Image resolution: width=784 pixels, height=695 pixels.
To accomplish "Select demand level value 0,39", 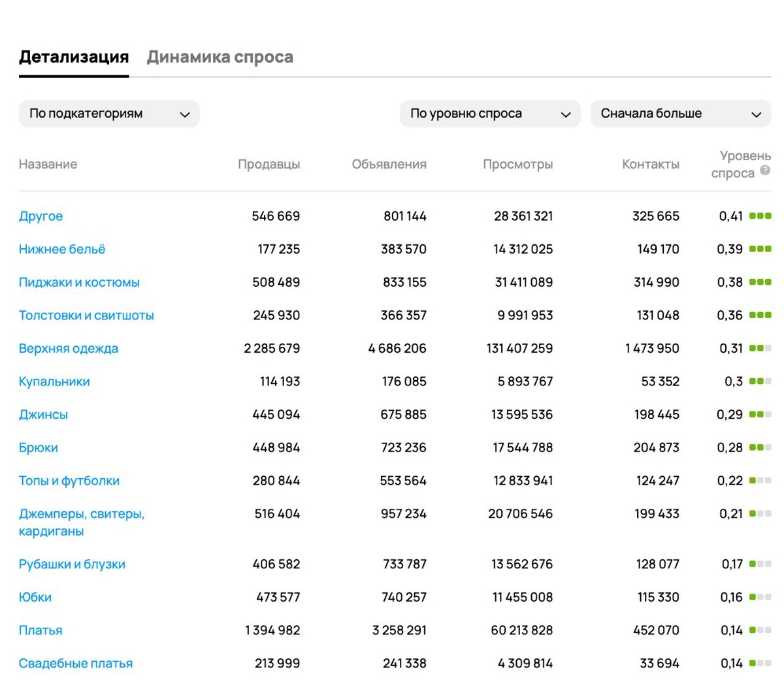I will (730, 250).
